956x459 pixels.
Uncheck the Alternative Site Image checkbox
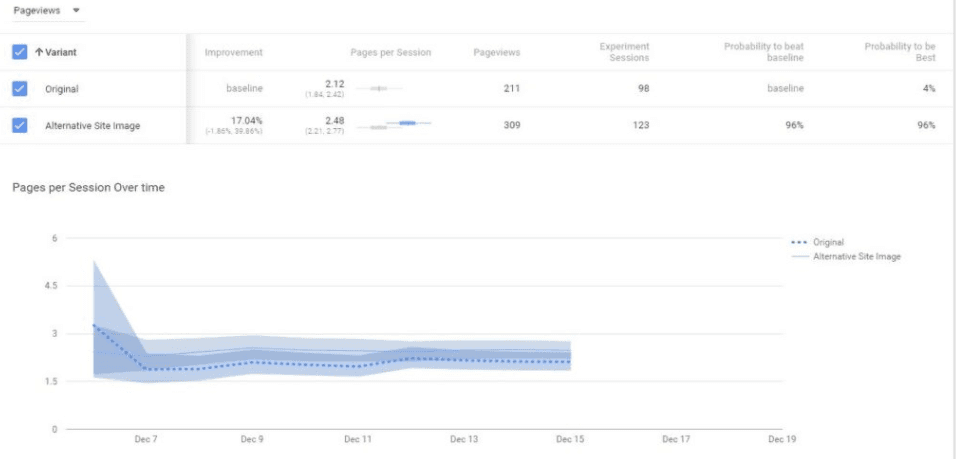(19, 125)
